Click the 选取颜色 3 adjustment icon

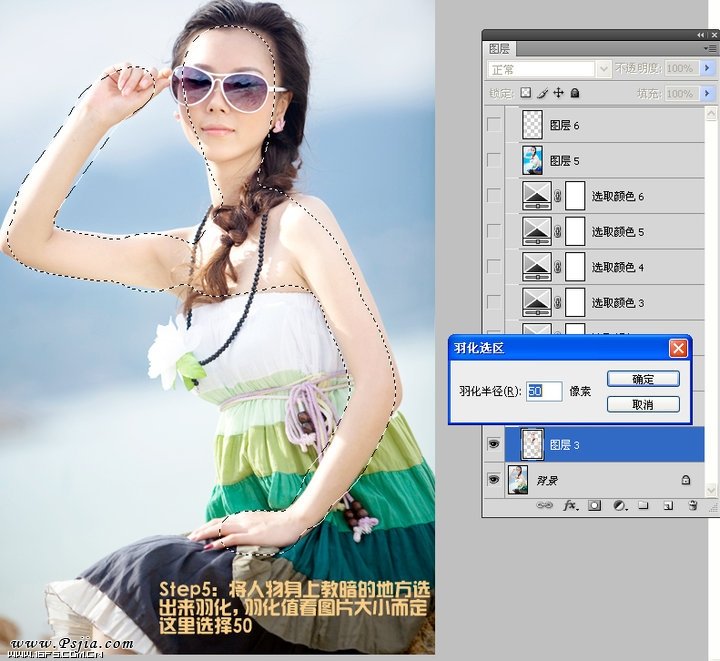point(537,302)
